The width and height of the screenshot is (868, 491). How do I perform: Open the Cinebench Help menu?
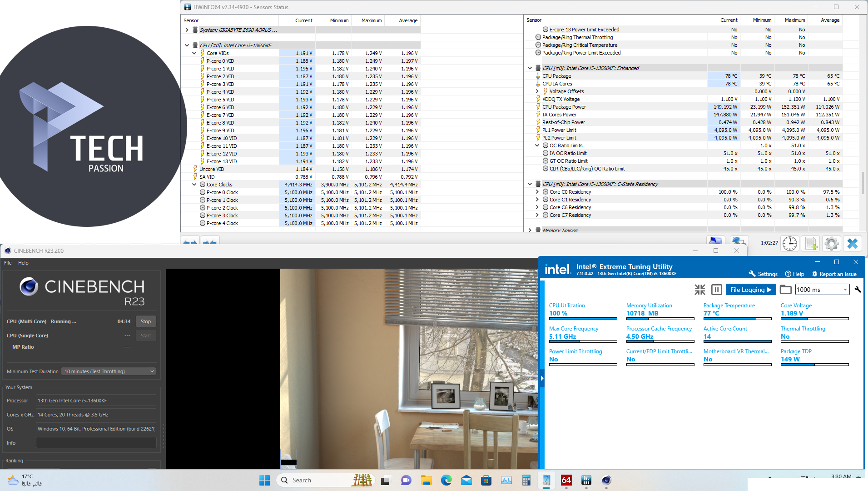pos(23,263)
